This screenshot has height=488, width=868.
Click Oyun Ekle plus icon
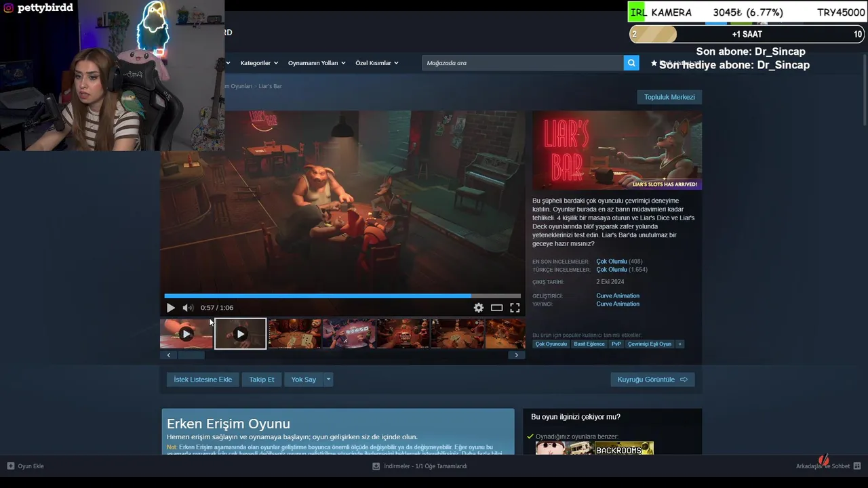point(11,466)
